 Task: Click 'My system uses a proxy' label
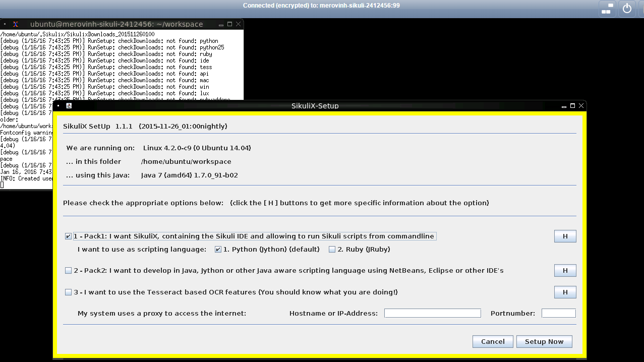point(162,313)
